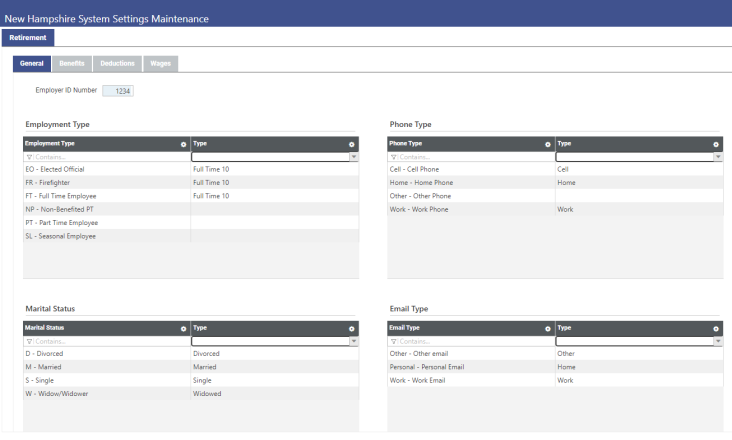Image resolution: width=732 pixels, height=440 pixels.
Task: Open Type filter dropdown in Email Type grid
Action: point(717,341)
